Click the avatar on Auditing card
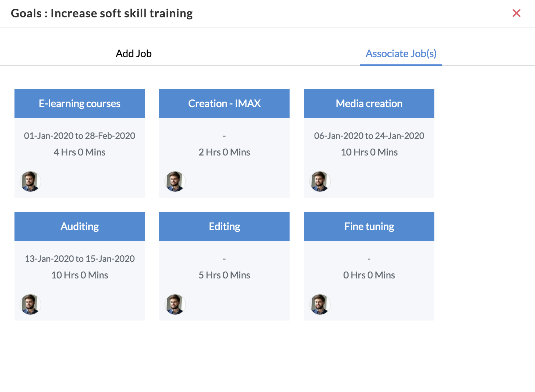Screen dimensions: 535x392 (x=30, y=304)
